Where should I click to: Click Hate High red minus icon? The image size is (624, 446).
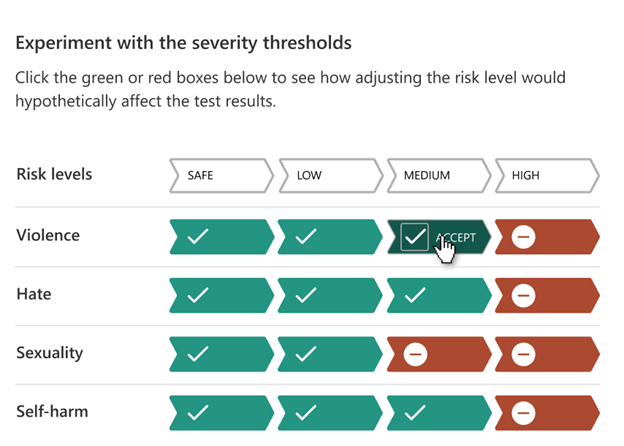click(524, 295)
